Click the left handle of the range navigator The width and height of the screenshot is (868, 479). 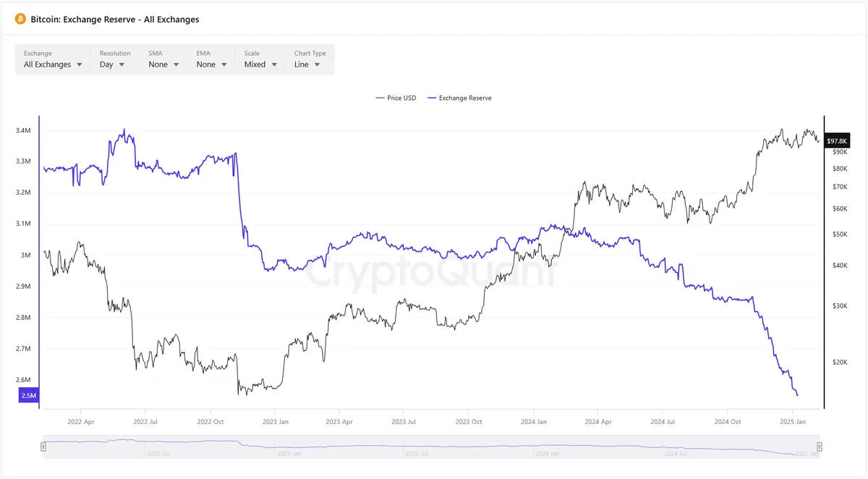pos(43,447)
